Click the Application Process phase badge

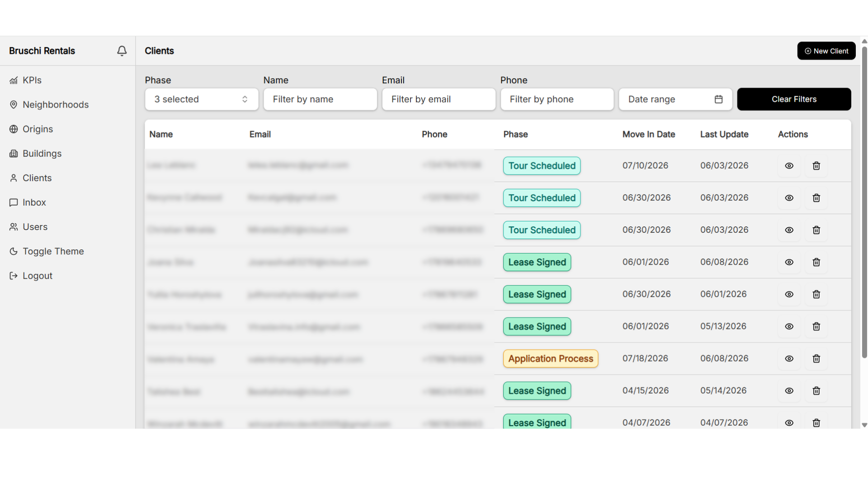click(x=551, y=359)
